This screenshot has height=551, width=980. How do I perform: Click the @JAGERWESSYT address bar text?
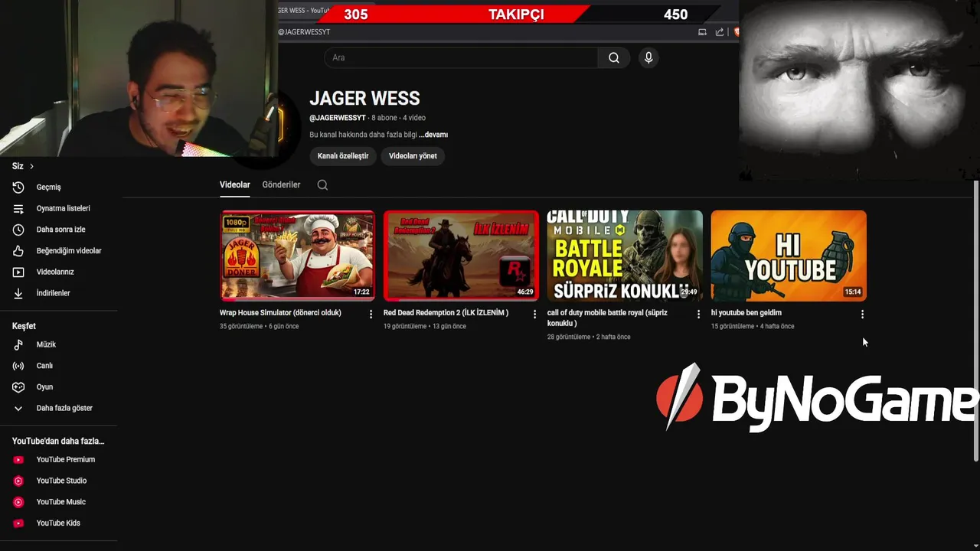pyautogui.click(x=304, y=32)
